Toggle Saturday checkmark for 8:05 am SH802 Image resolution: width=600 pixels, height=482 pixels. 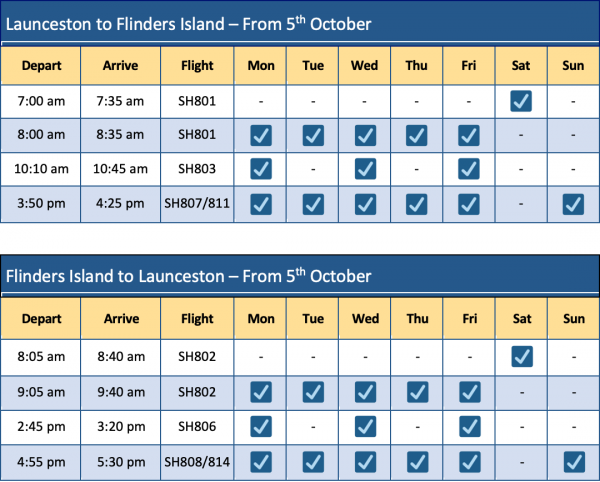(x=522, y=355)
